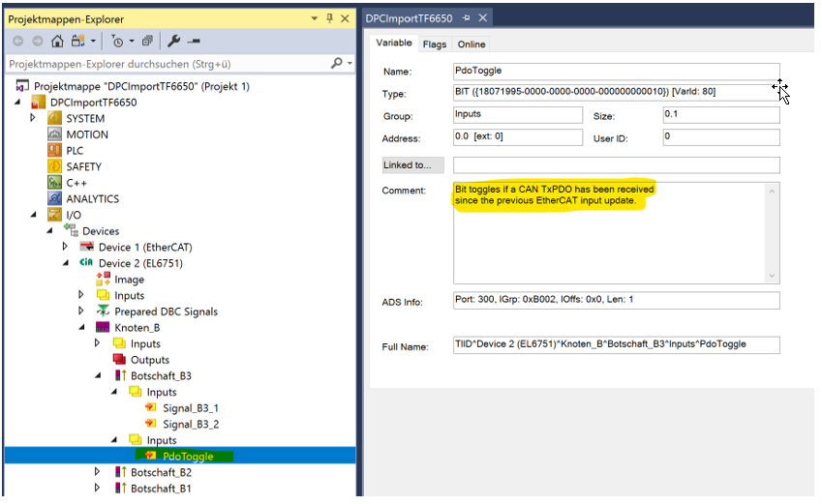Switch to the Flags tab

click(435, 44)
